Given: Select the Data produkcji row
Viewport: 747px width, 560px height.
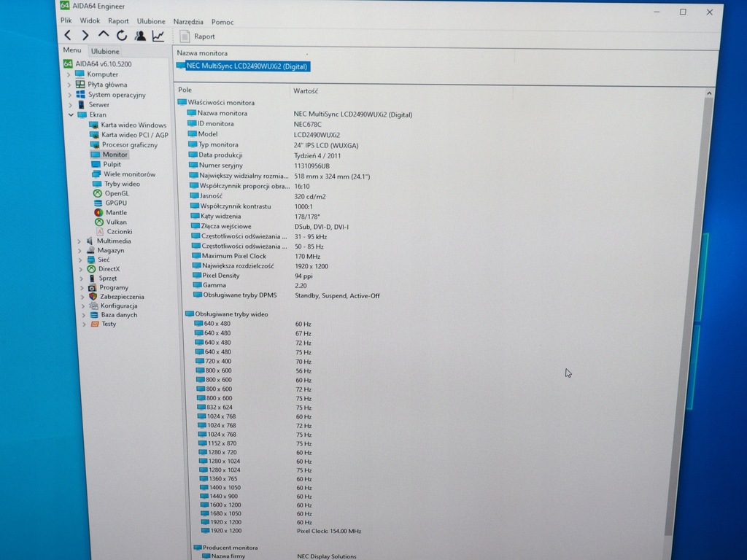Looking at the screenshot, I should point(264,155).
